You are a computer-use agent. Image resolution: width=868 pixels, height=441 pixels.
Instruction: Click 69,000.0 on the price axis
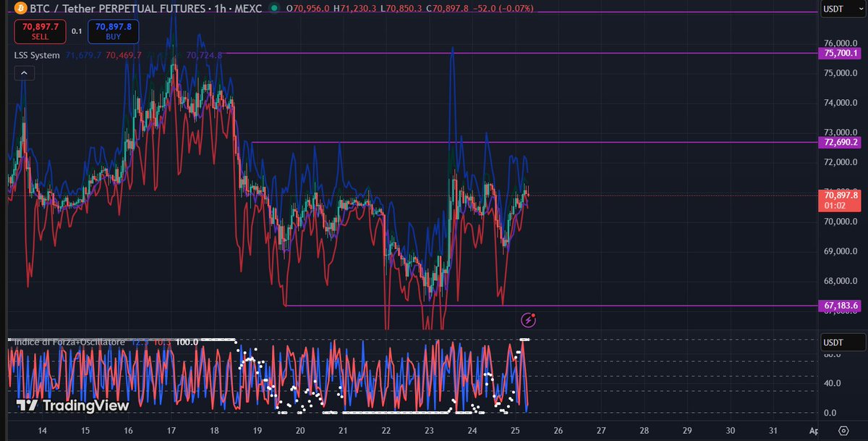click(841, 251)
